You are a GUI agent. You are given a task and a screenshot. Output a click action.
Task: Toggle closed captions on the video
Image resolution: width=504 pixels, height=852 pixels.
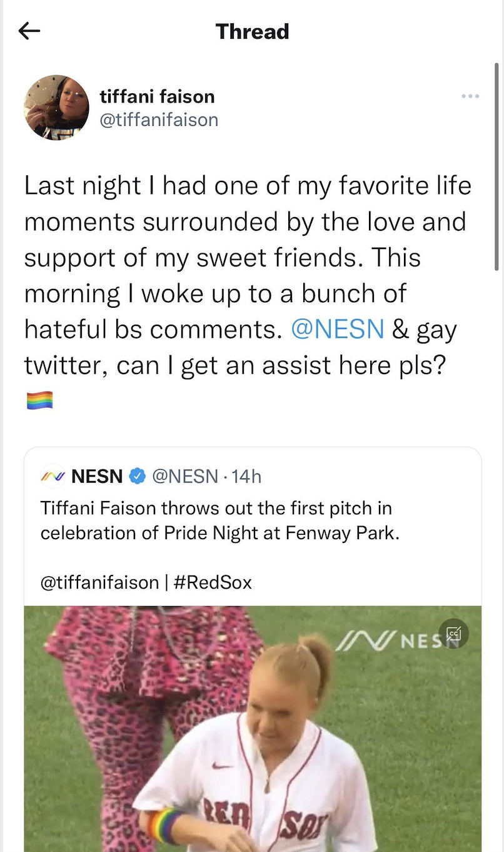point(453,634)
